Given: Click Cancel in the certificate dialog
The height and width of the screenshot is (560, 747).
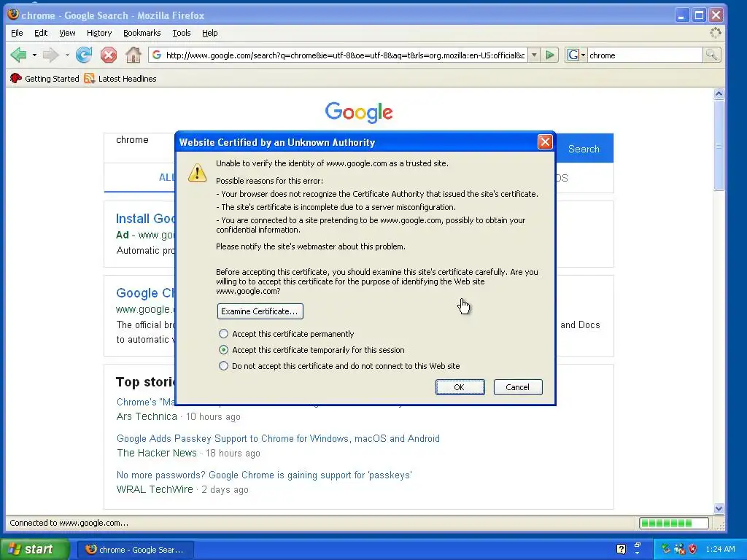Looking at the screenshot, I should (518, 387).
